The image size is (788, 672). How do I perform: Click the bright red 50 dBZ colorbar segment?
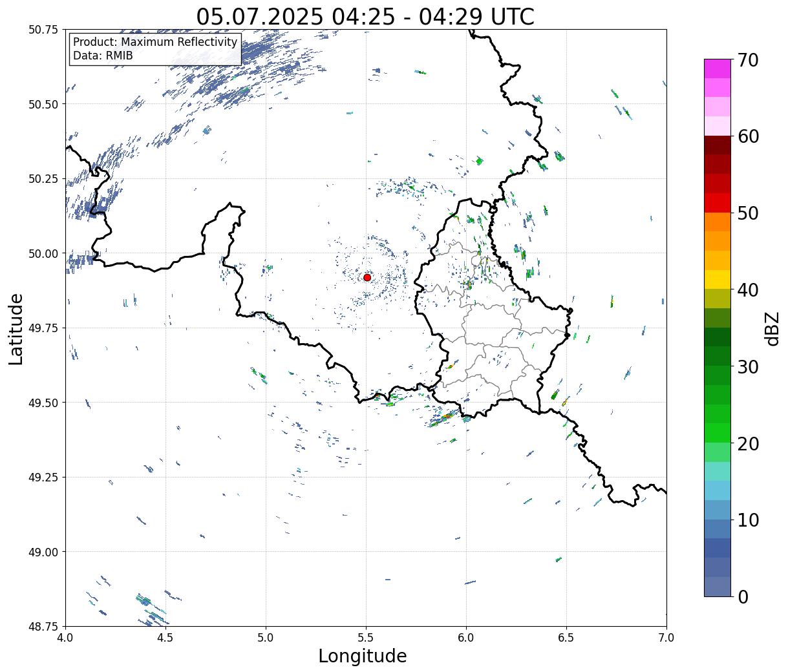point(718,203)
